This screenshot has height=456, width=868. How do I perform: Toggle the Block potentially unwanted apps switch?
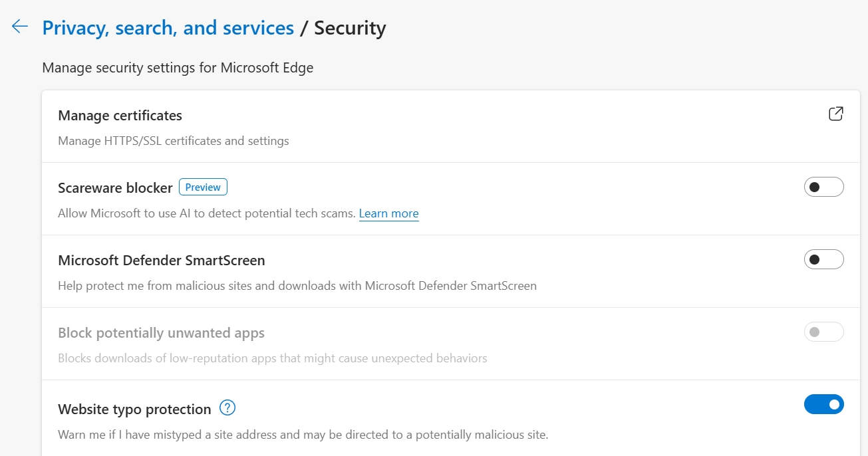click(x=823, y=332)
